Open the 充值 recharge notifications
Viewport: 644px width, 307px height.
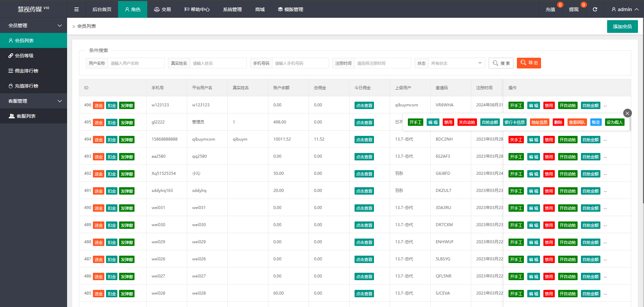coord(550,9)
